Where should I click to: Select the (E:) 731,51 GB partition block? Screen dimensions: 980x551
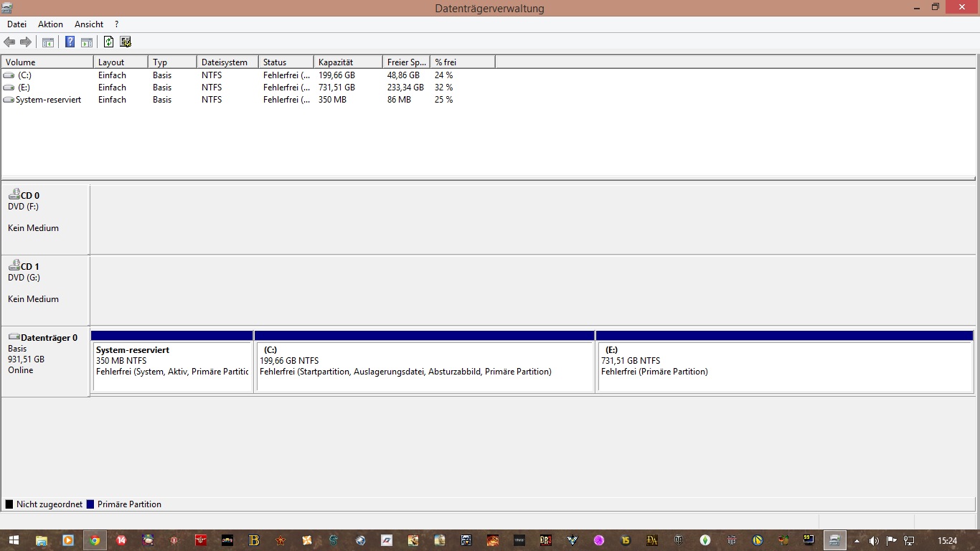click(x=784, y=366)
